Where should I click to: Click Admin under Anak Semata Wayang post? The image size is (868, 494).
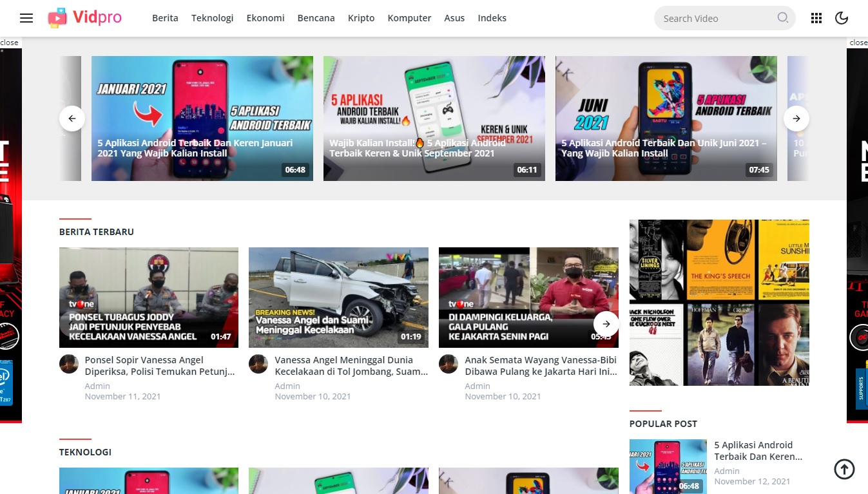[x=477, y=386]
